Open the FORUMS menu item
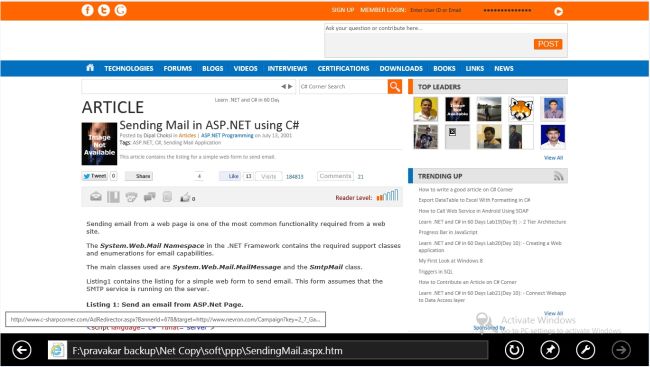This screenshot has width=650, height=367. (177, 68)
